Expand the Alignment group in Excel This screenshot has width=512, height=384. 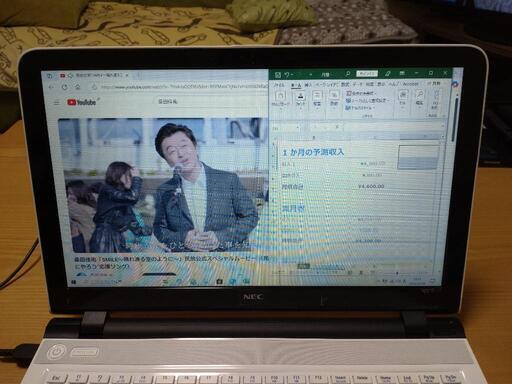tap(317, 99)
